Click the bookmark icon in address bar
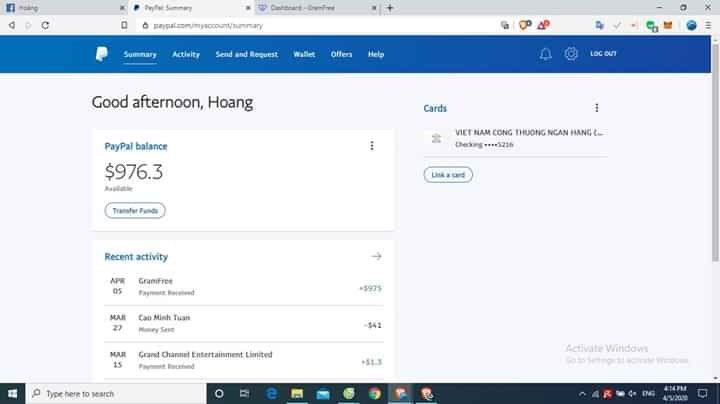This screenshot has height=404, width=720. click(x=124, y=25)
